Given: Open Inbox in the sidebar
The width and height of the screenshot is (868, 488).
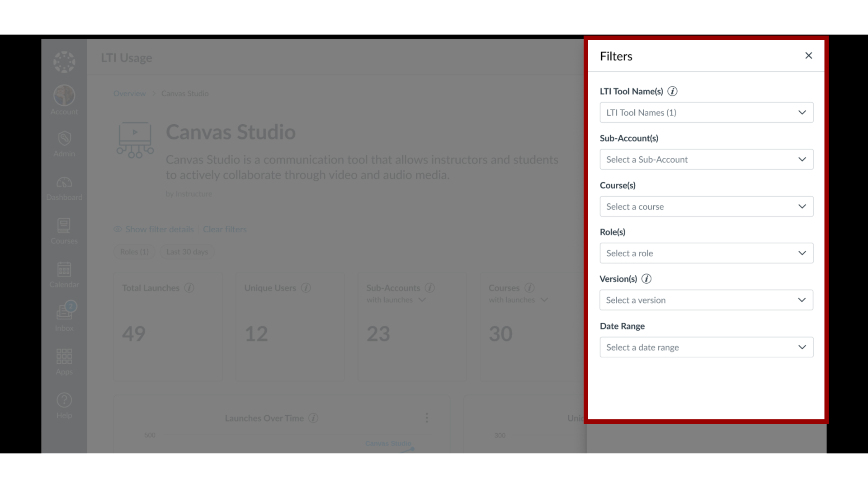Looking at the screenshot, I should click(x=64, y=316).
